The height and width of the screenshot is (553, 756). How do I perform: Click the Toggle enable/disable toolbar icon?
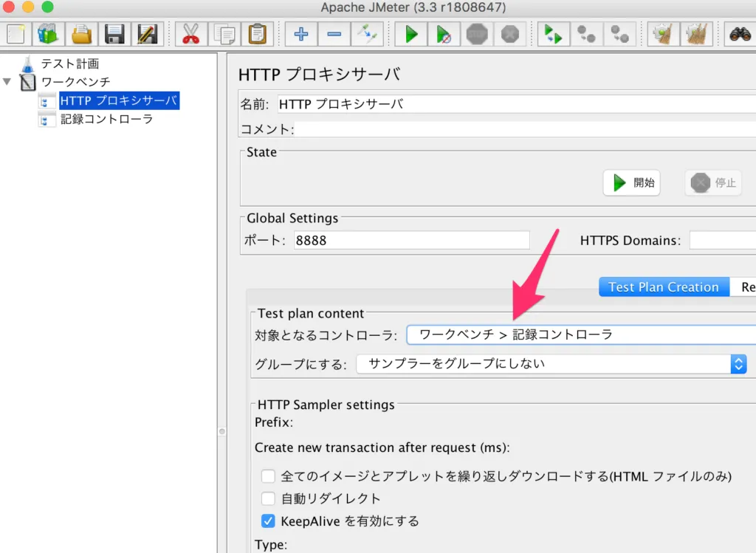click(x=368, y=34)
